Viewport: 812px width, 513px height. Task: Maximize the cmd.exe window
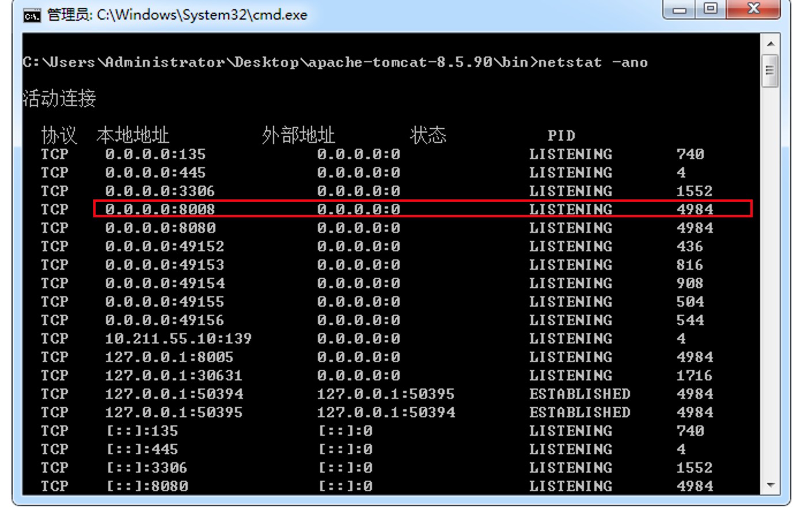tap(711, 9)
